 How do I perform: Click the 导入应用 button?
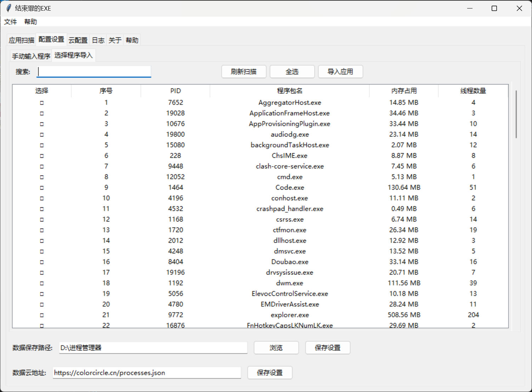click(x=340, y=72)
